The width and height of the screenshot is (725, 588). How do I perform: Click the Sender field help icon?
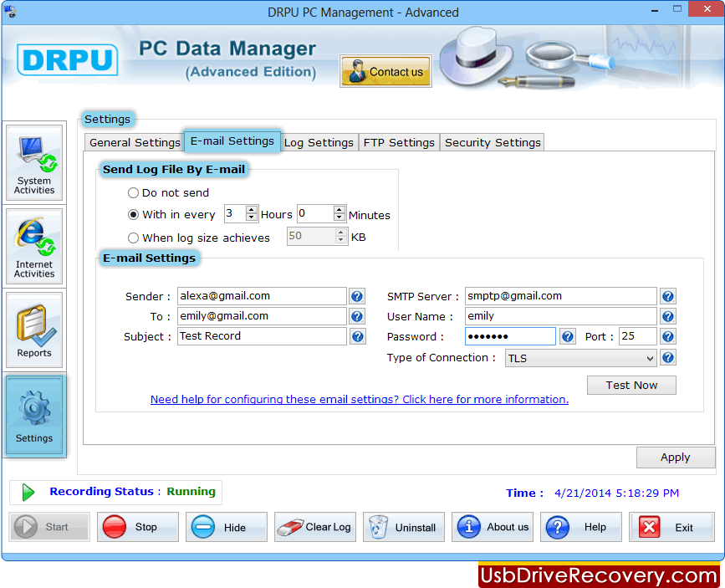[356, 296]
